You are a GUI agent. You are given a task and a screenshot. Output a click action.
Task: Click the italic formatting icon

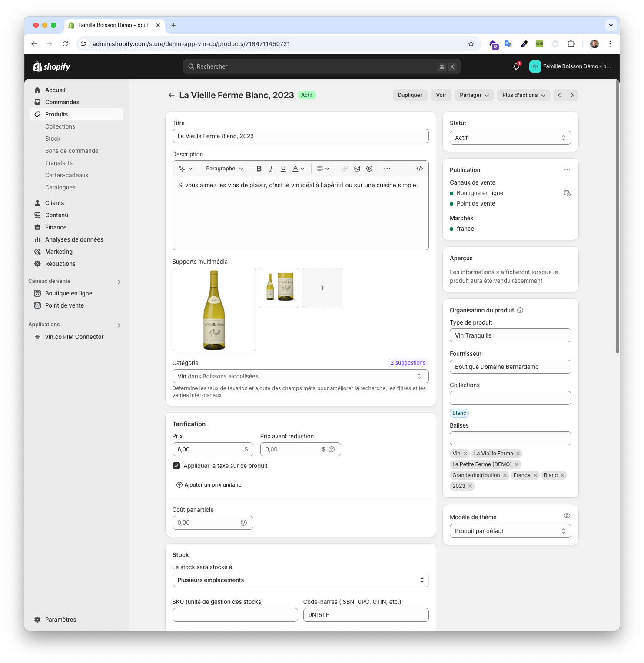point(271,169)
